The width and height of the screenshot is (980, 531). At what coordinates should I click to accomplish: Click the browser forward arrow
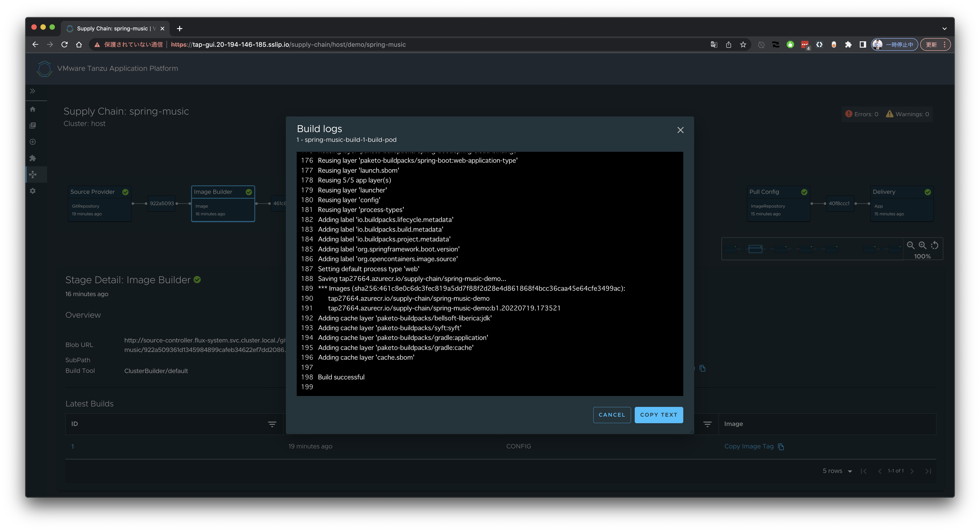tap(50, 44)
